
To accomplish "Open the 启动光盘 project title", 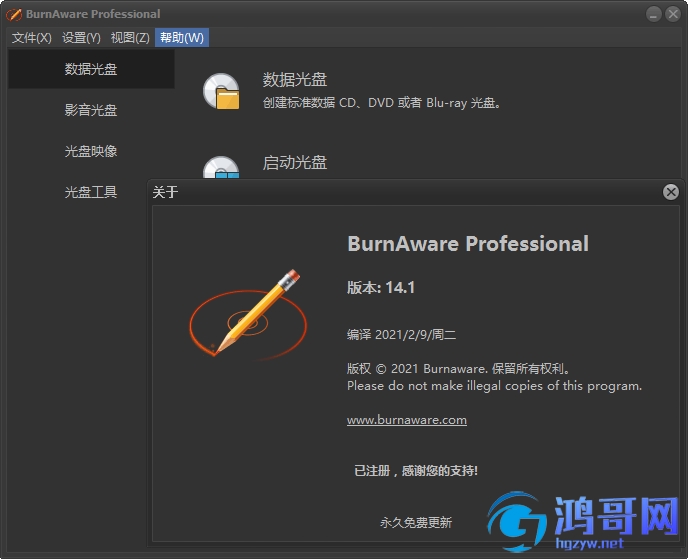I will [295, 163].
